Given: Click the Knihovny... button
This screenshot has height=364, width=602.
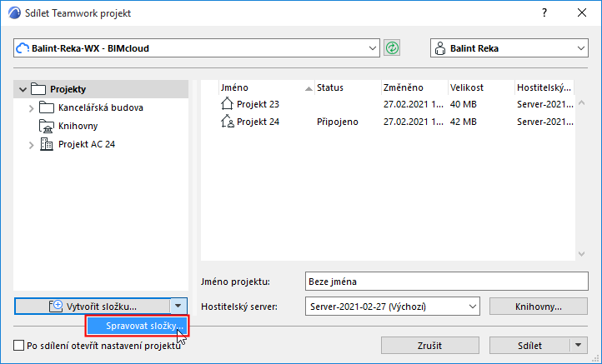Looking at the screenshot, I should tap(539, 307).
